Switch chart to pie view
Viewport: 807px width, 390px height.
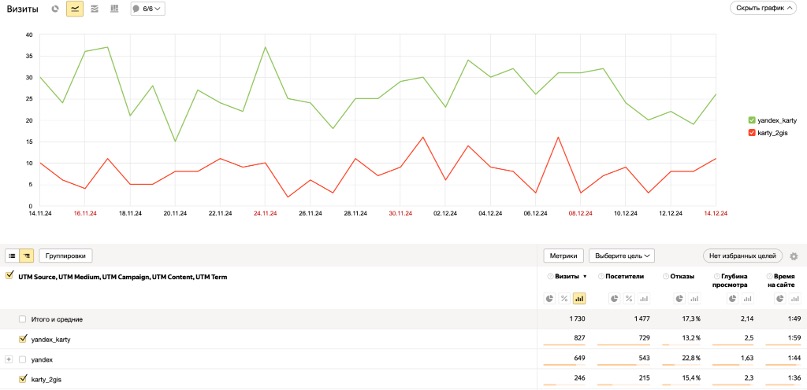(x=55, y=9)
